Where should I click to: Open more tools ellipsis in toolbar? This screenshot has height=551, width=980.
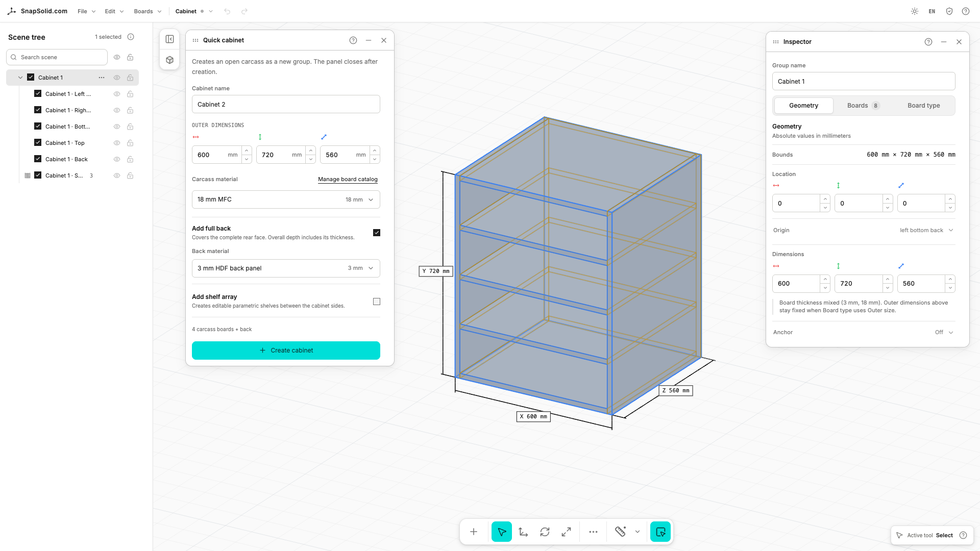tap(593, 532)
